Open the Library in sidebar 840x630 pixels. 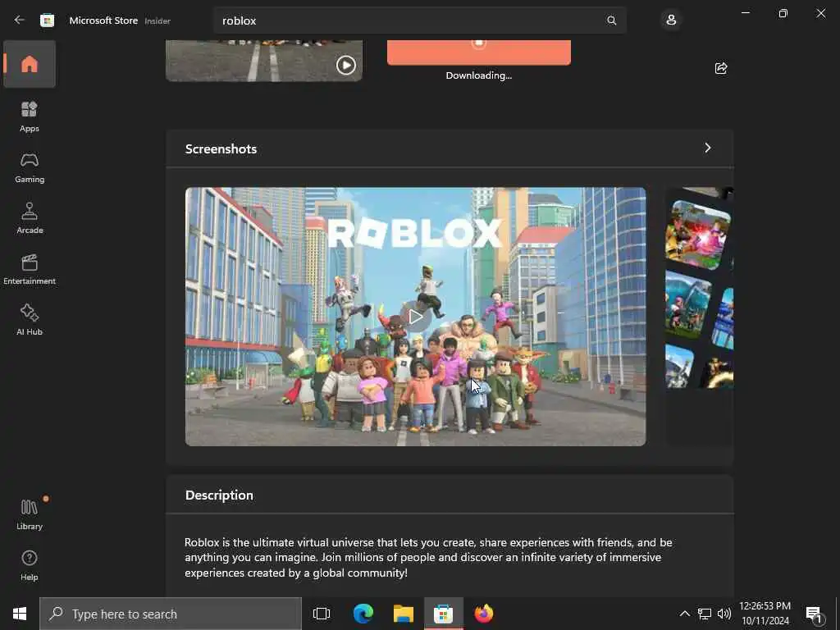tap(30, 514)
